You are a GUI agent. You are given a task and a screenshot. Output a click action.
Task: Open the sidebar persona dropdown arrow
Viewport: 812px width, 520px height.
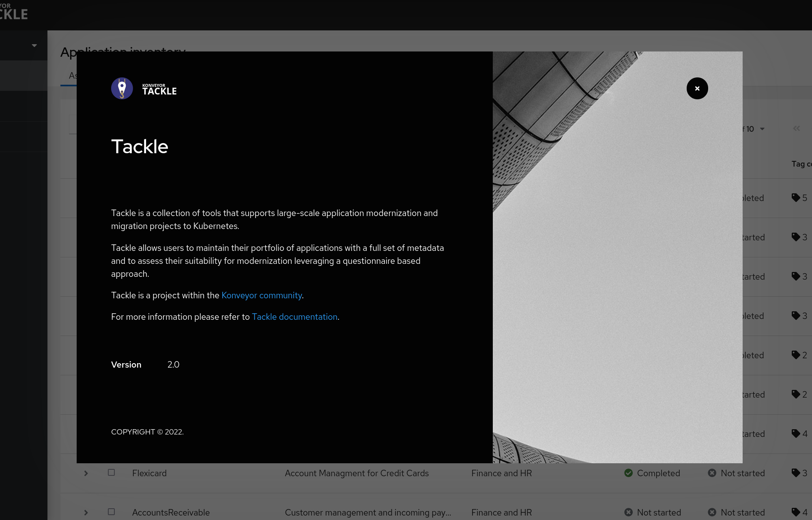click(x=34, y=45)
